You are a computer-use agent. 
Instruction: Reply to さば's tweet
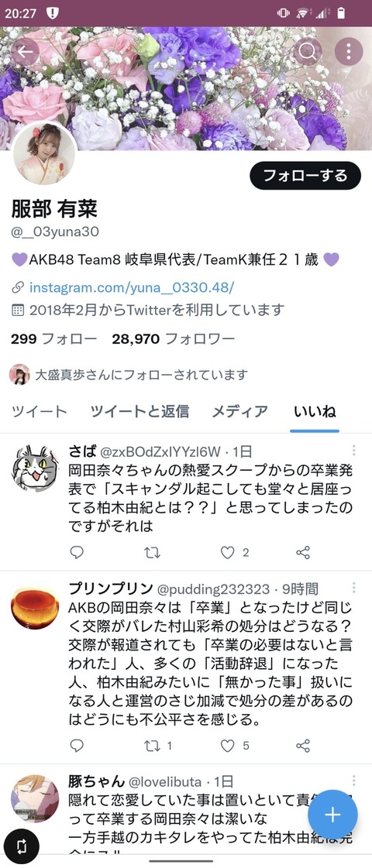pos(77,552)
